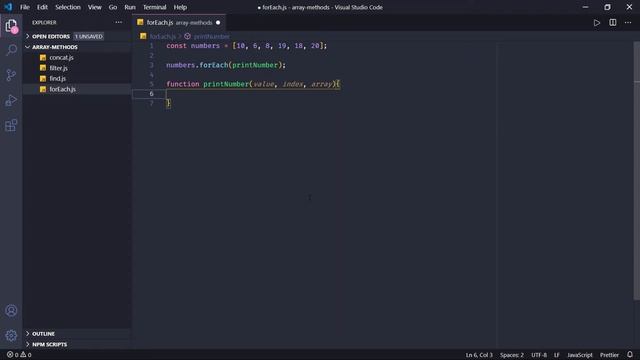Screen dimensions: 640x360
Task: Expand the Open Editors section
Action: 78,36
